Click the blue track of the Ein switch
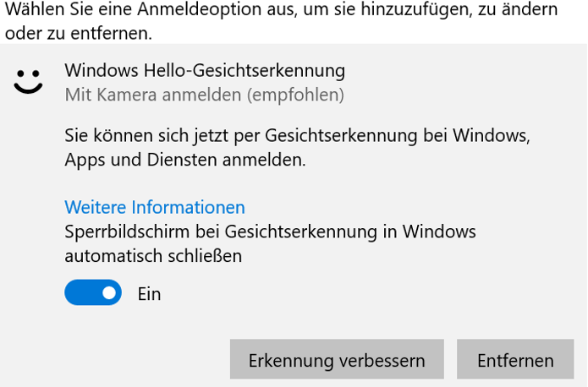This screenshot has width=588, height=387. (80, 293)
